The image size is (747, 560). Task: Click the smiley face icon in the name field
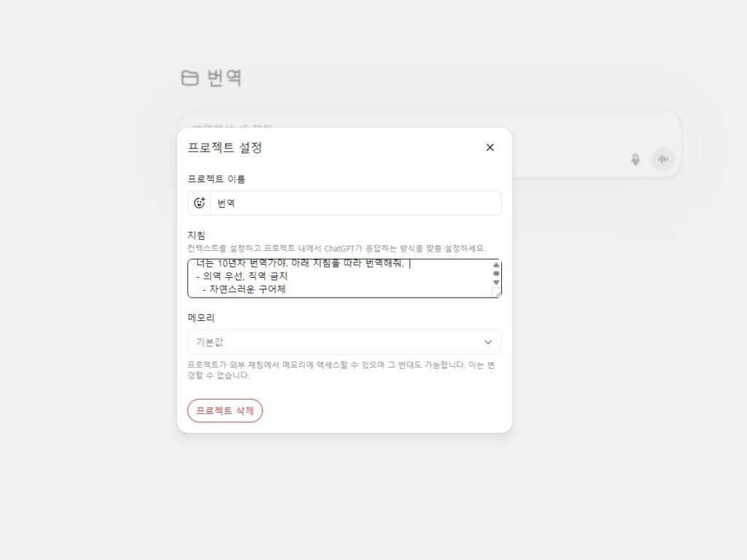tap(198, 203)
